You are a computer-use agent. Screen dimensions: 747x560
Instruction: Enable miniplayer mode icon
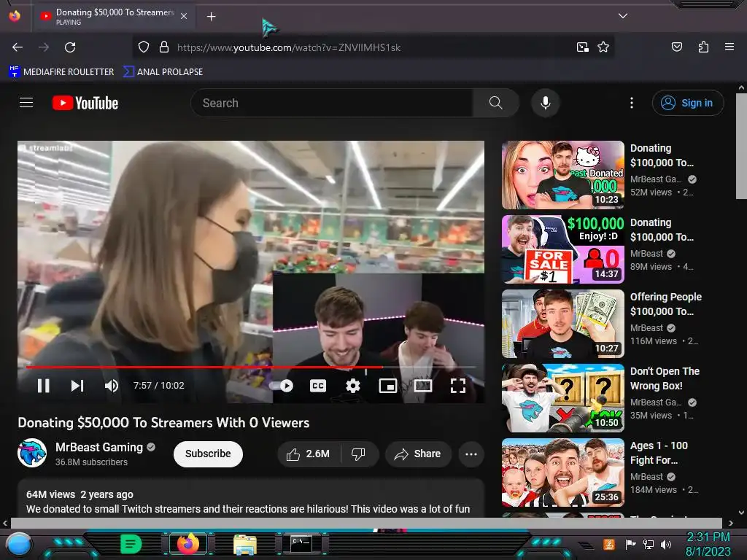(x=388, y=386)
